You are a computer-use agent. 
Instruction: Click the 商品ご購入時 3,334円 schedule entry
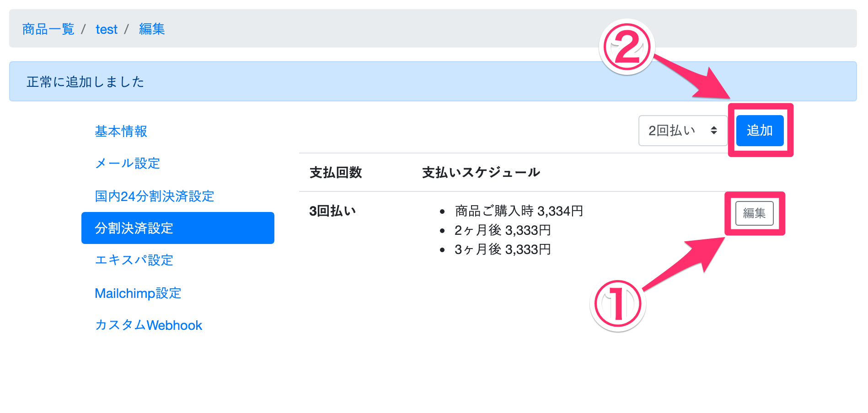coord(519,211)
